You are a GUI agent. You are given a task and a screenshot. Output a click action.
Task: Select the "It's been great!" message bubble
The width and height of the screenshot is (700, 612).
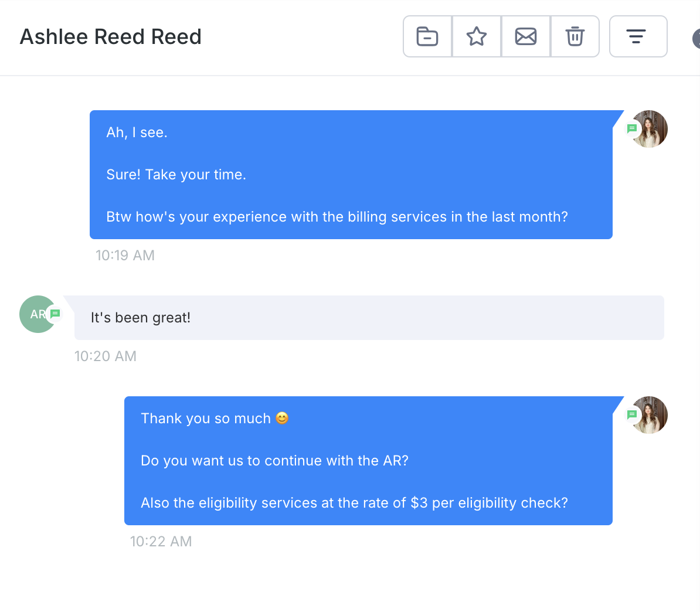coord(369,318)
